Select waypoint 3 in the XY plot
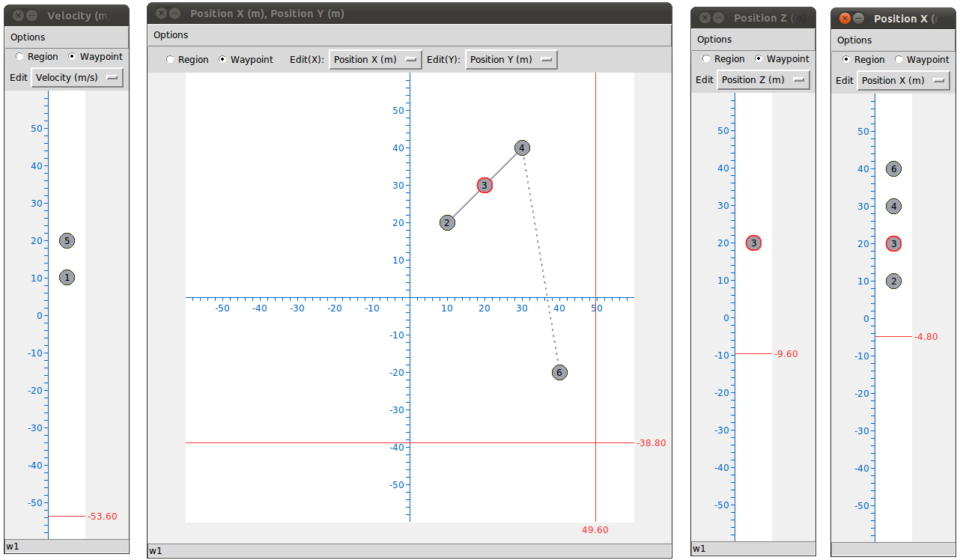Image resolution: width=960 pixels, height=560 pixels. point(484,185)
